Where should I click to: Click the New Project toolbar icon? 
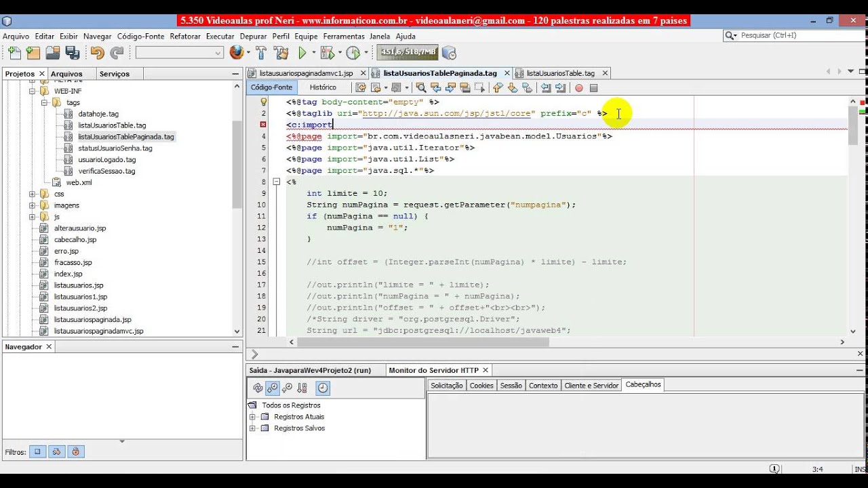point(33,53)
